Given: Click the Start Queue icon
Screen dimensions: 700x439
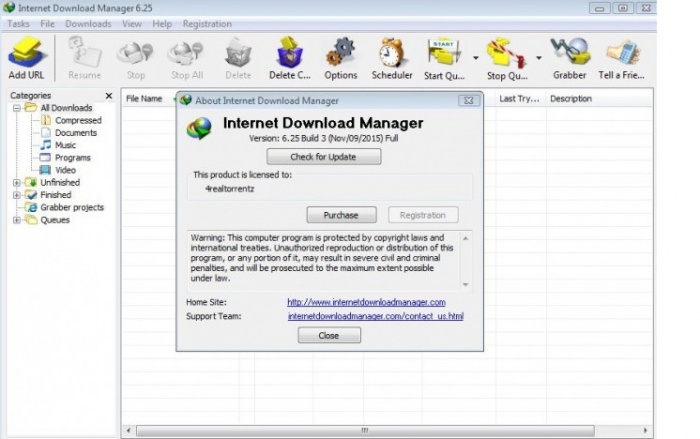Looking at the screenshot, I should [x=444, y=59].
